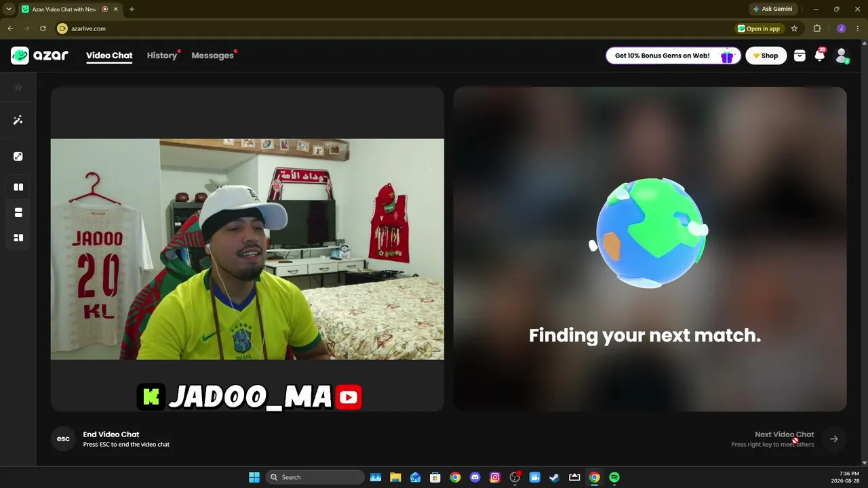Click the spinning globe match animation
This screenshot has height=488, width=868.
click(x=650, y=232)
